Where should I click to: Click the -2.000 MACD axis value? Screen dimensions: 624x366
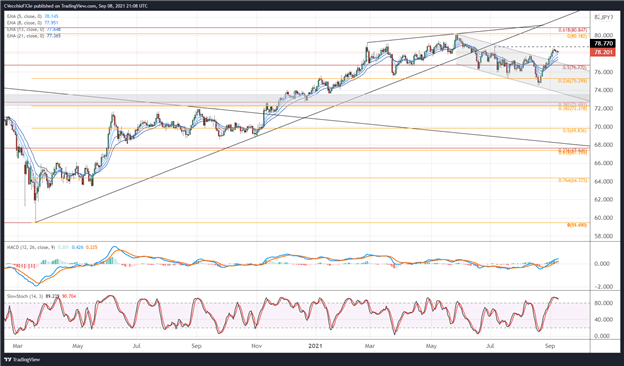pyautogui.click(x=603, y=287)
